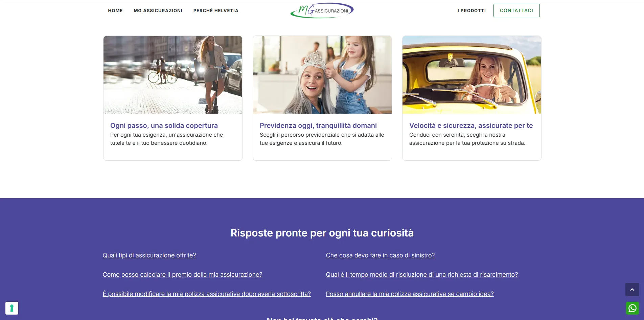Click title 'Previdenza oggi, tranquillità domani'
644x320 pixels.
(x=318, y=125)
